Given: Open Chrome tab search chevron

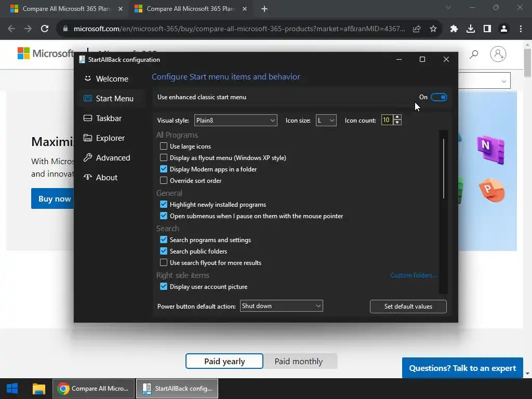Looking at the screenshot, I should coord(448,7).
